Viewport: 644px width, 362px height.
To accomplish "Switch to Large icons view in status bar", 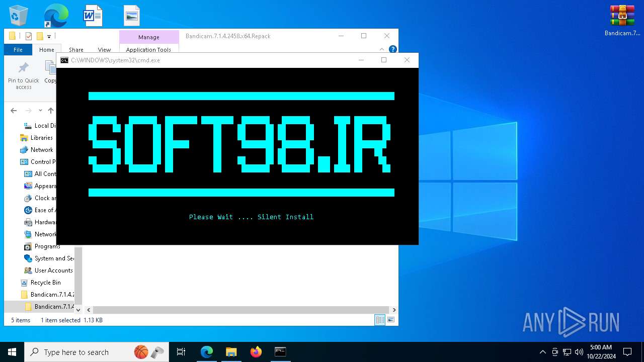I will pyautogui.click(x=390, y=320).
